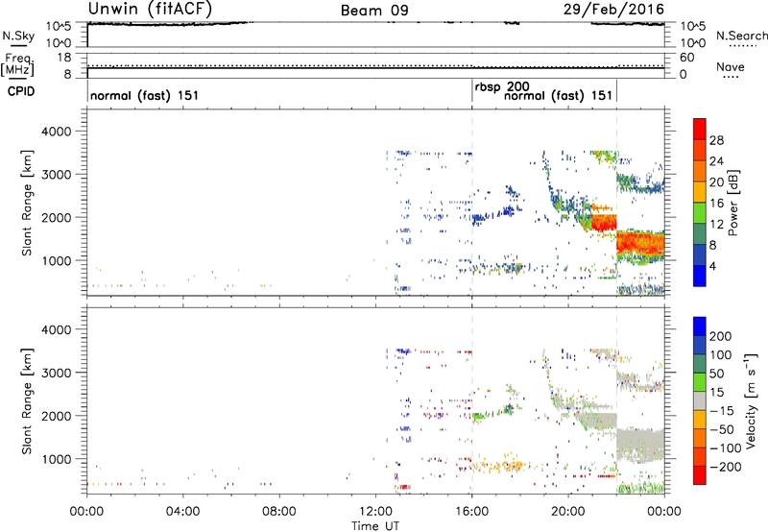768x532 pixels.
Task: Click the first 'normal (fast) 151' label
Action: 145,95
